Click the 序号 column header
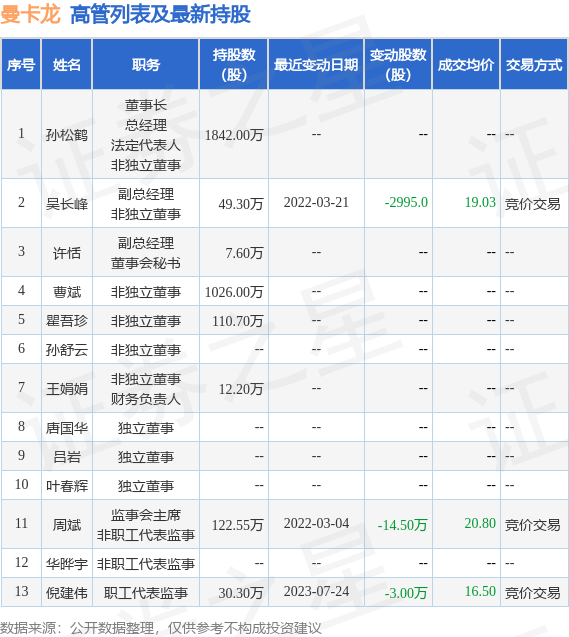The image size is (569, 637). [21, 65]
